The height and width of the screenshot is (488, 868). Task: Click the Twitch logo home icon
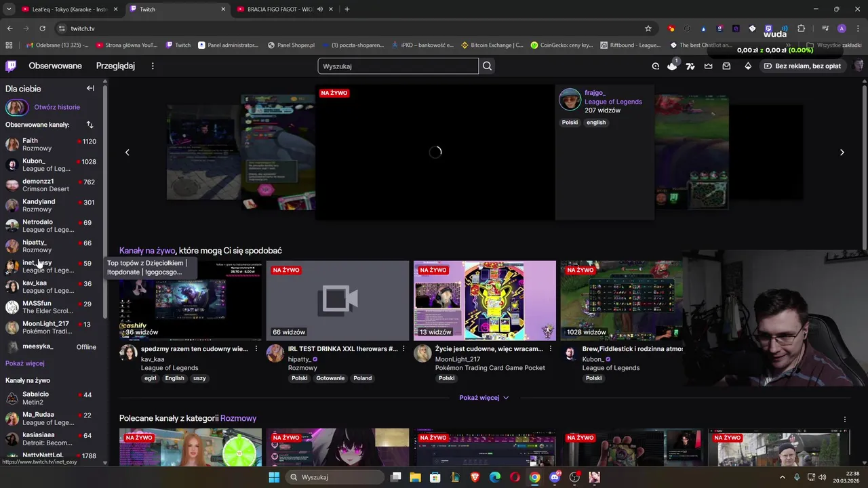click(11, 66)
